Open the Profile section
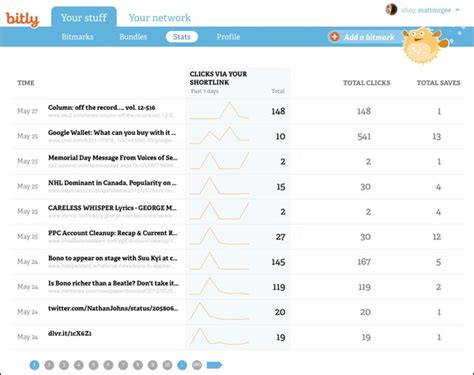Image resolution: width=474 pixels, height=375 pixels. tap(228, 37)
